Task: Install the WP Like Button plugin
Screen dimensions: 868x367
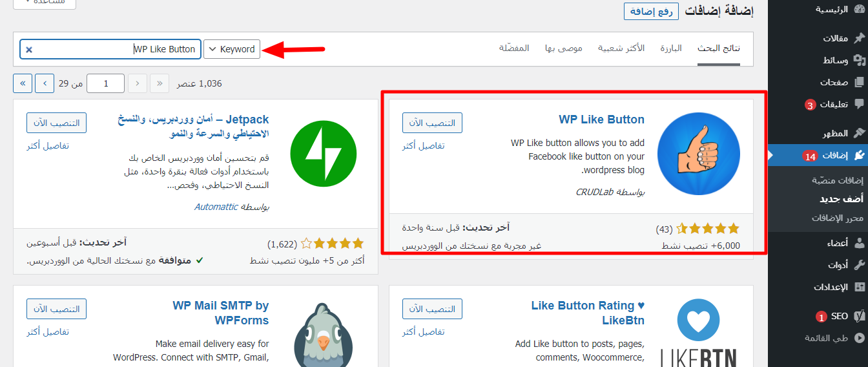Action: (x=432, y=123)
